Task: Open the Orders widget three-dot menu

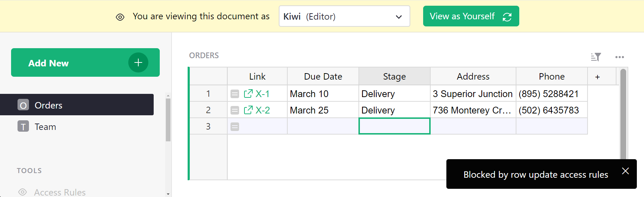Action: click(x=619, y=57)
